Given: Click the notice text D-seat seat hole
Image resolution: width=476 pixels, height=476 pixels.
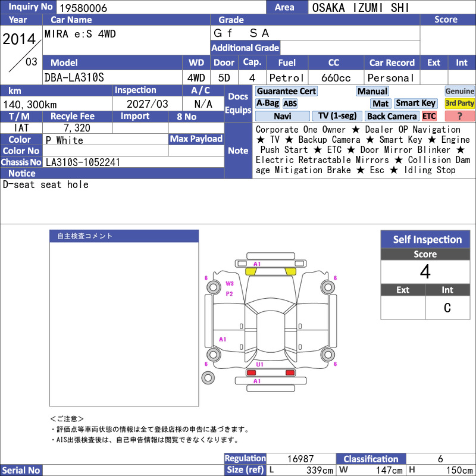Looking at the screenshot, I should 46,184.
